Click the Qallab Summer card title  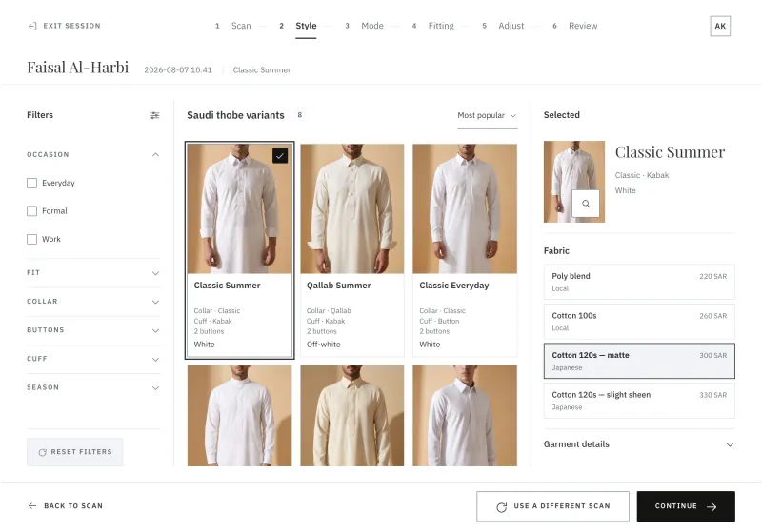tap(338, 286)
